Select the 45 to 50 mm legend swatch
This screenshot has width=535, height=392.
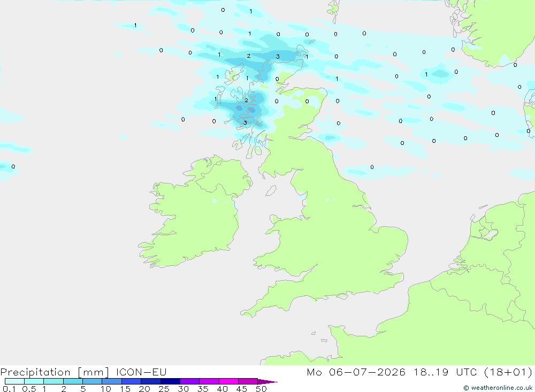pos(248,381)
